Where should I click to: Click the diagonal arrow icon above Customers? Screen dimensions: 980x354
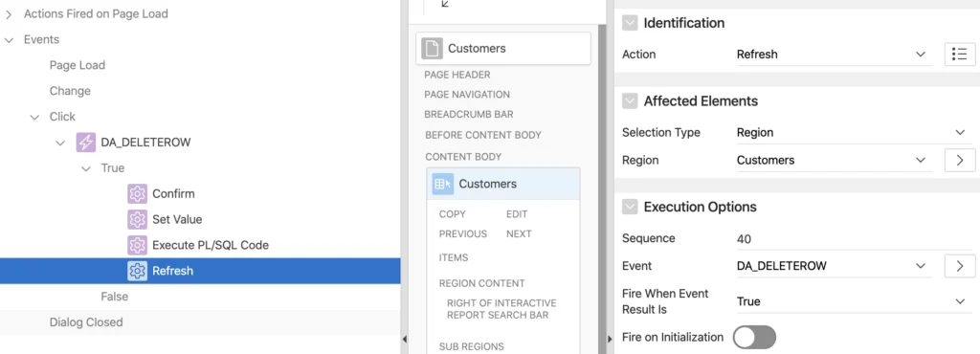(x=445, y=4)
